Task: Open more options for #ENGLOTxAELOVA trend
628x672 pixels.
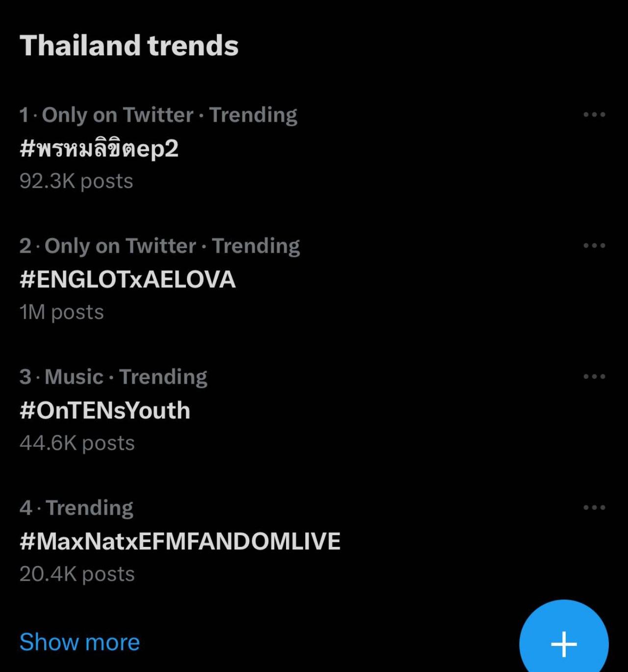Action: (x=594, y=246)
